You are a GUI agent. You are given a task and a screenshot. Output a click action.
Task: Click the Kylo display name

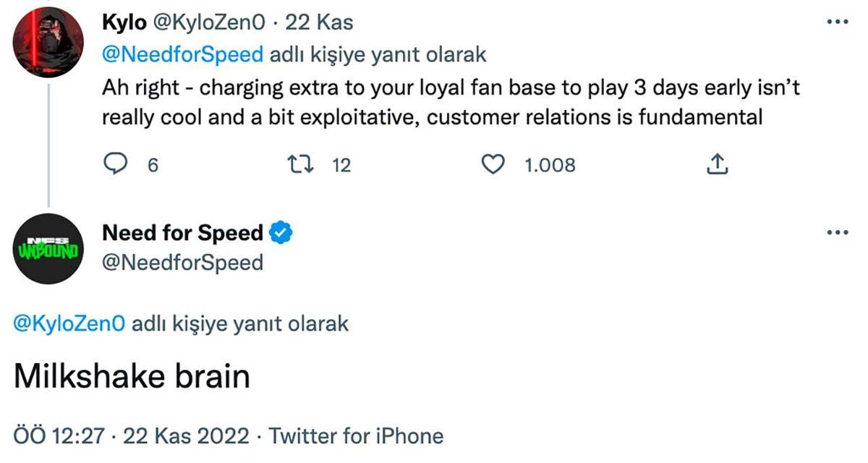pyautogui.click(x=124, y=22)
